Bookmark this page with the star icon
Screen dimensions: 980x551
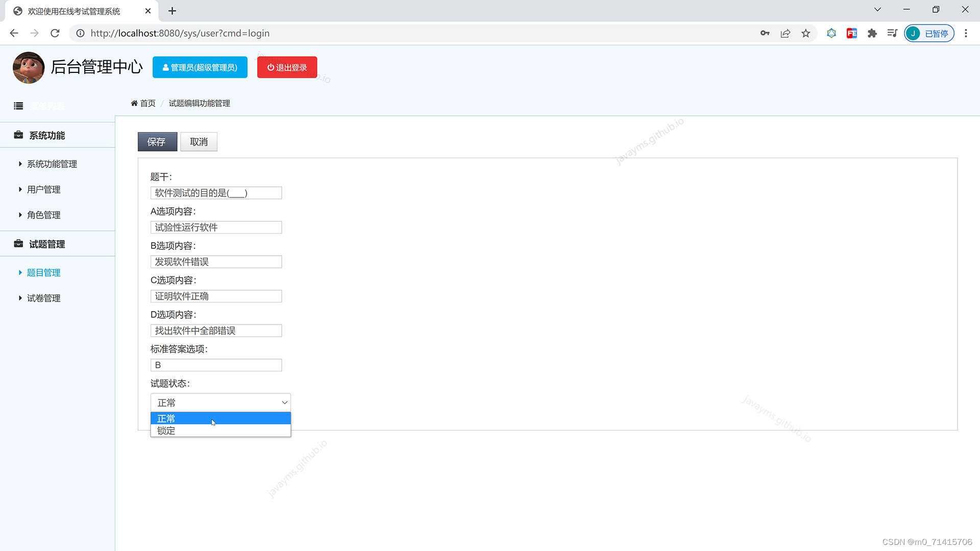(x=805, y=33)
